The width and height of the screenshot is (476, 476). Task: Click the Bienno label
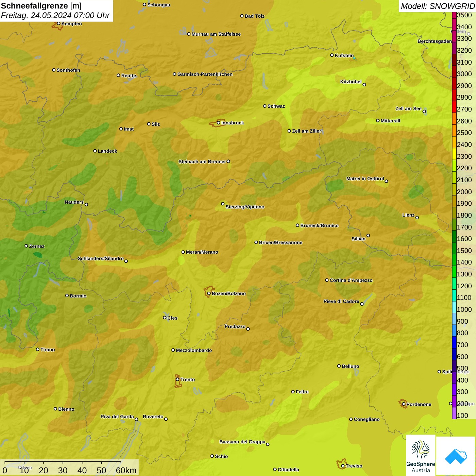coord(66,409)
